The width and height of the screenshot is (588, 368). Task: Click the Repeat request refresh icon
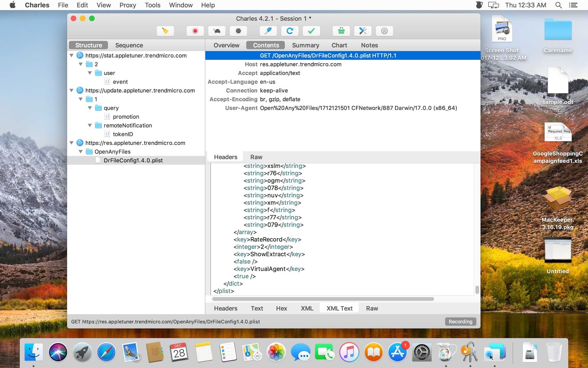[290, 31]
